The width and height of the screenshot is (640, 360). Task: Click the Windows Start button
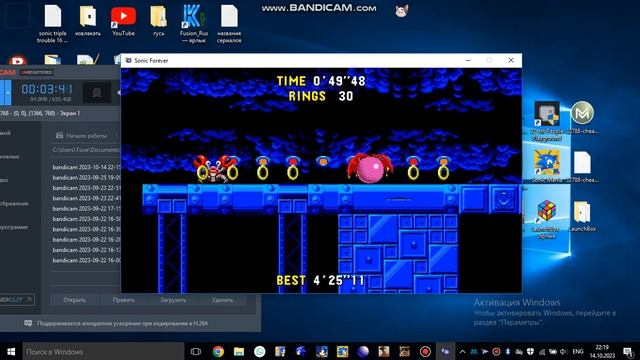11,351
